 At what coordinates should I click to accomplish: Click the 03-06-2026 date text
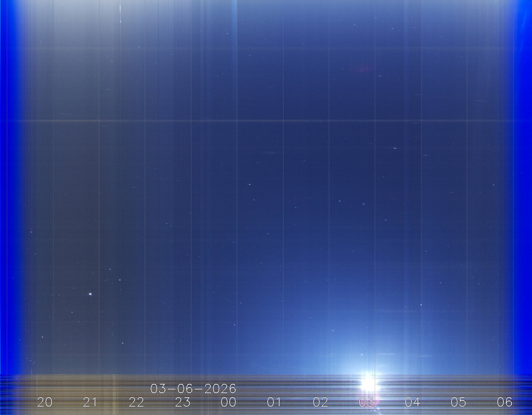click(x=193, y=389)
